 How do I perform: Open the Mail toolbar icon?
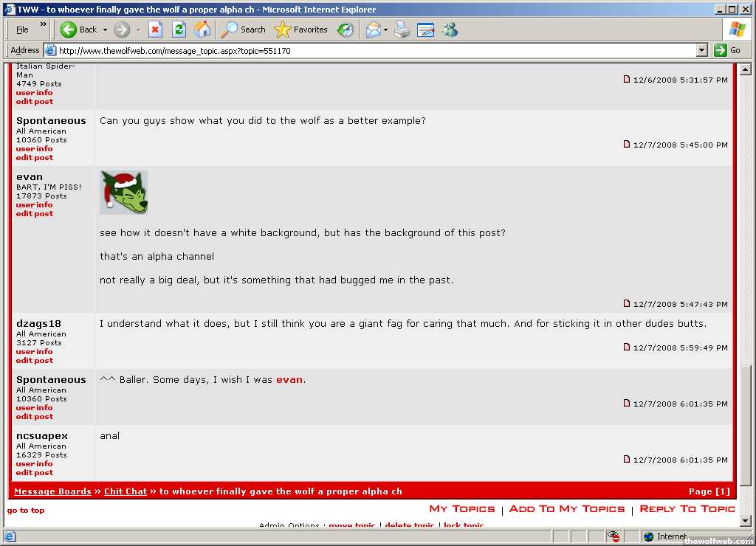point(373,30)
